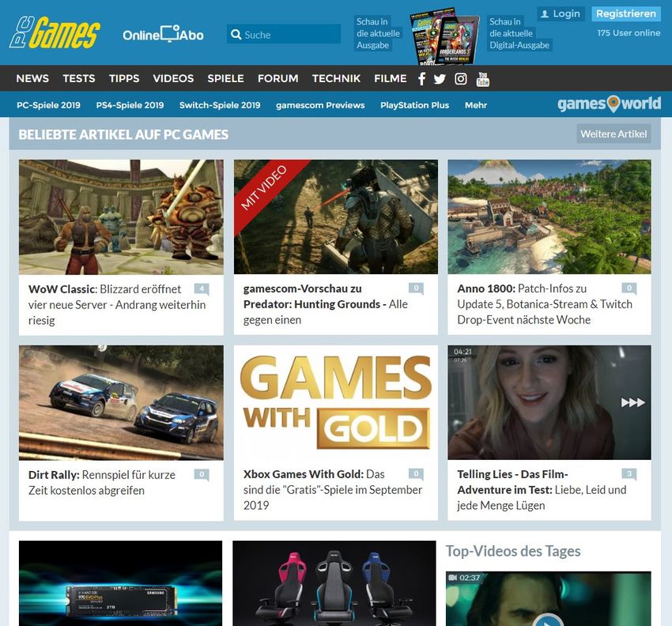The height and width of the screenshot is (626, 672).
Task: Open comments bubble on Telling Lies article
Action: click(629, 474)
